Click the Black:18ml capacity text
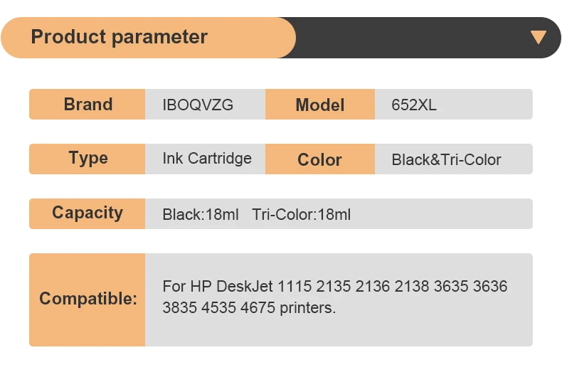Viewport: 562px width, 392px height. tap(201, 214)
